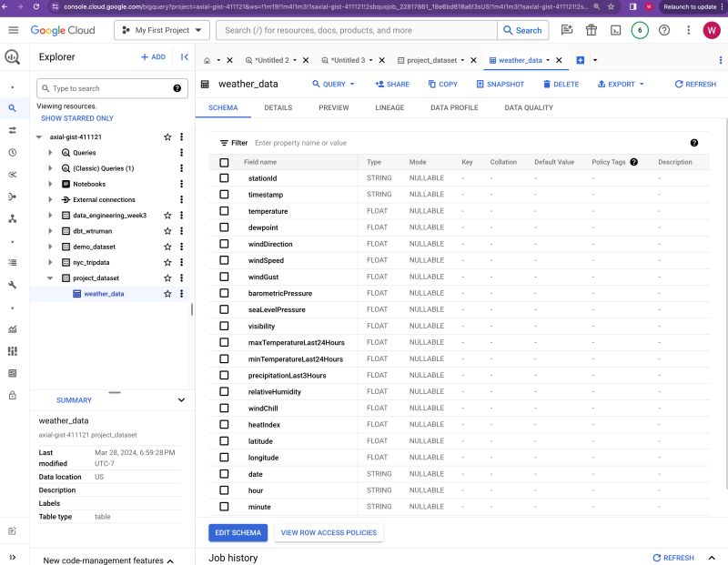Switch to the Preview tab
The height and width of the screenshot is (565, 728).
pyautogui.click(x=333, y=107)
